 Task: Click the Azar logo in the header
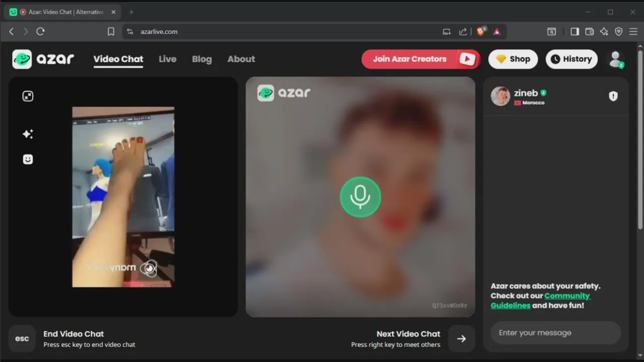pos(43,59)
